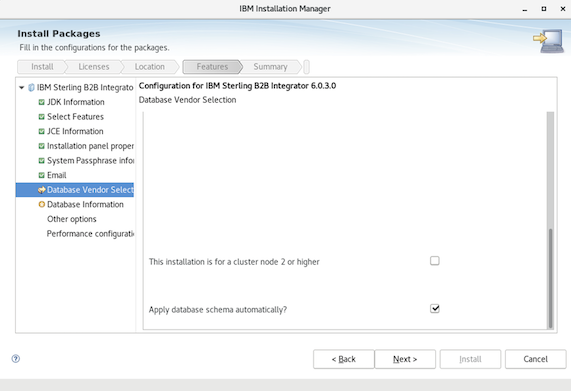Screen dimensions: 571x391
Task: Select IBM Sterling B2B Integrator root node
Action: pos(85,88)
